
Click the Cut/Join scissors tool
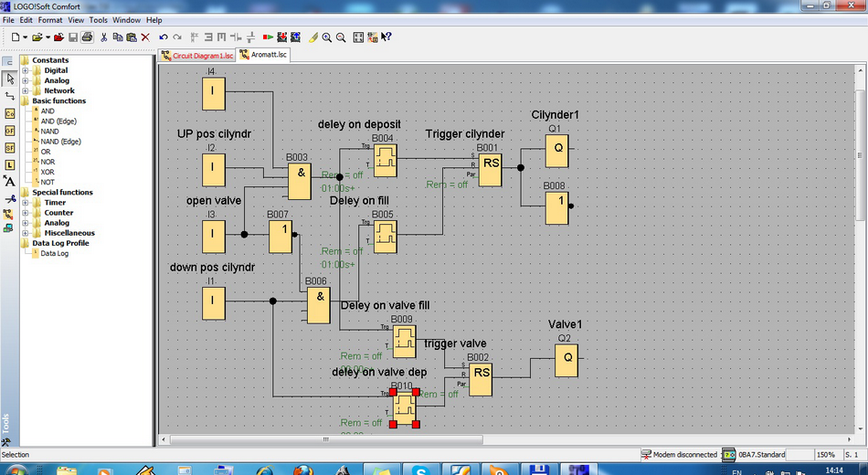click(x=10, y=198)
